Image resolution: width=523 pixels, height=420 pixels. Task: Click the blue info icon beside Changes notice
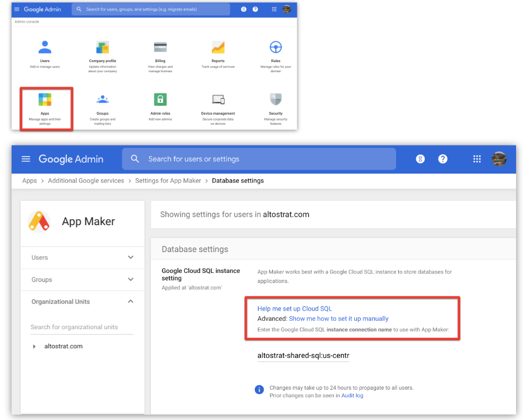pos(259,389)
